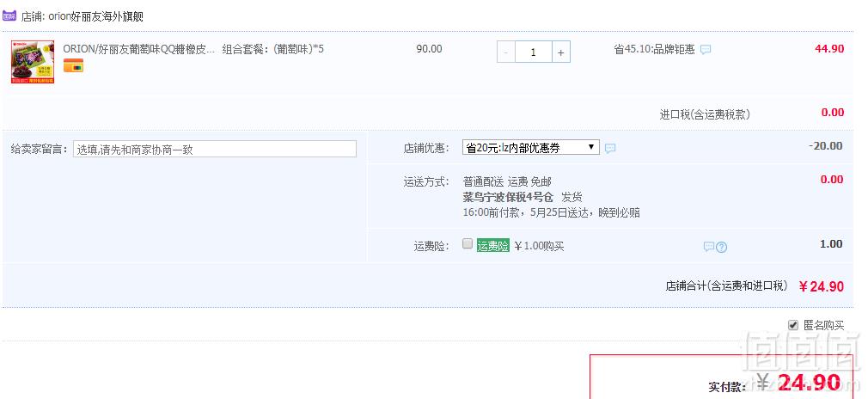Click the 实付款 amount 24.90
This screenshot has height=399, width=868.
pyautogui.click(x=809, y=383)
